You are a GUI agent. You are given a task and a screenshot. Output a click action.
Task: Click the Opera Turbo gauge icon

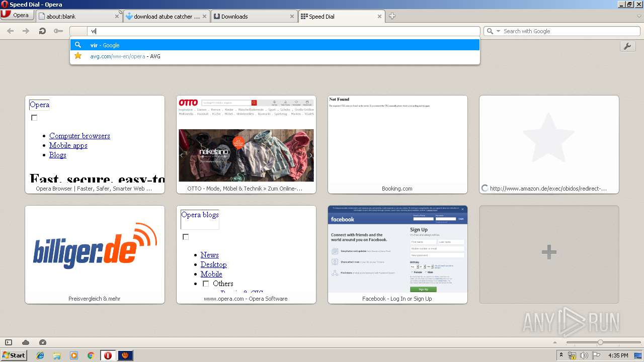coord(43,342)
